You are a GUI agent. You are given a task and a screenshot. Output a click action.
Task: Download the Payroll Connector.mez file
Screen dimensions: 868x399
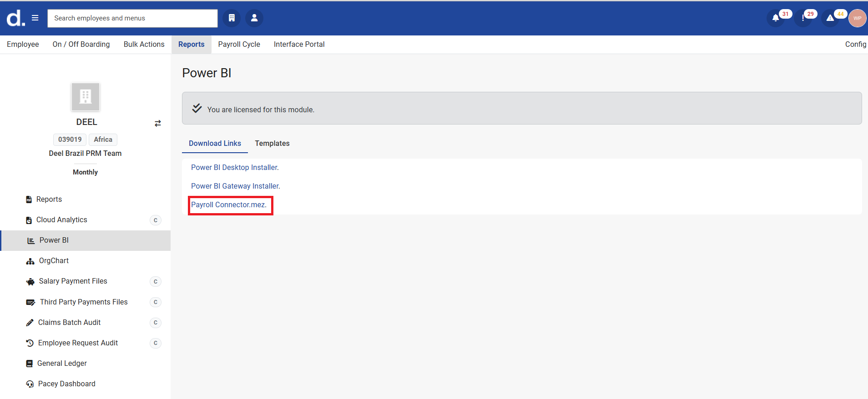(x=229, y=204)
